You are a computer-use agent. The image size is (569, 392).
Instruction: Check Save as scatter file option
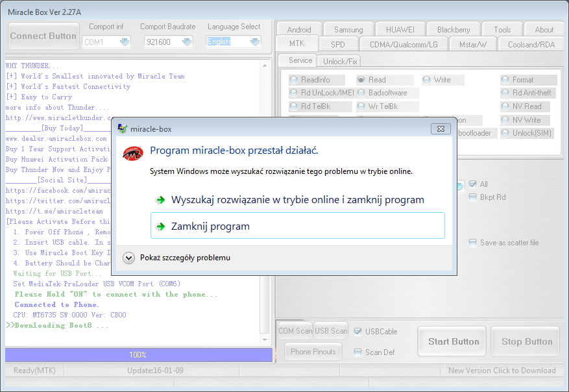[472, 243]
